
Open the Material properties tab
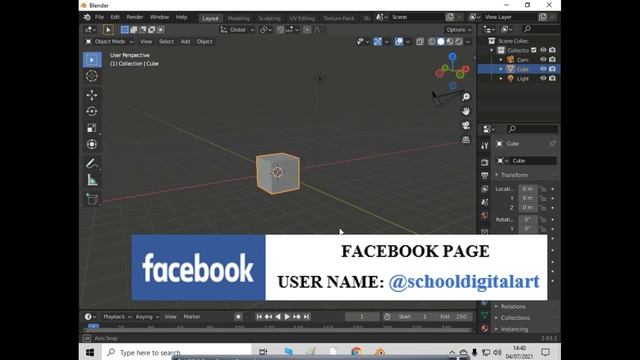(484, 328)
